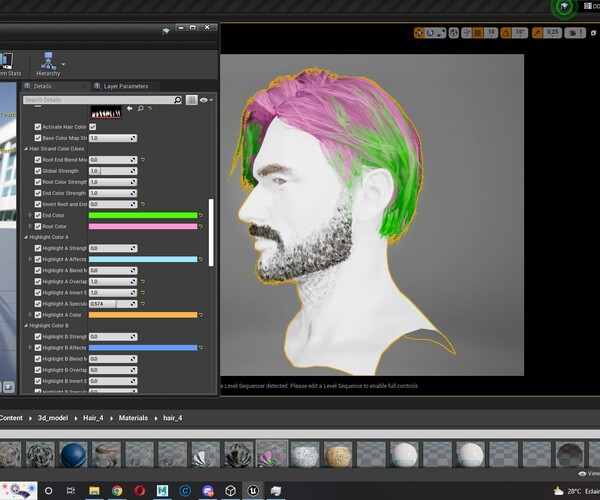
Task: Browse to texture asset magnifier icon
Action: [140, 109]
